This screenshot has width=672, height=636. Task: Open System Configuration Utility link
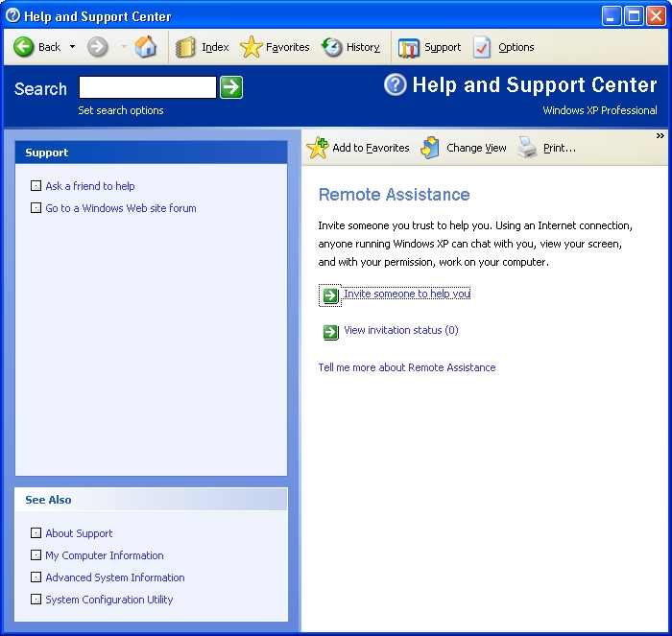click(109, 600)
